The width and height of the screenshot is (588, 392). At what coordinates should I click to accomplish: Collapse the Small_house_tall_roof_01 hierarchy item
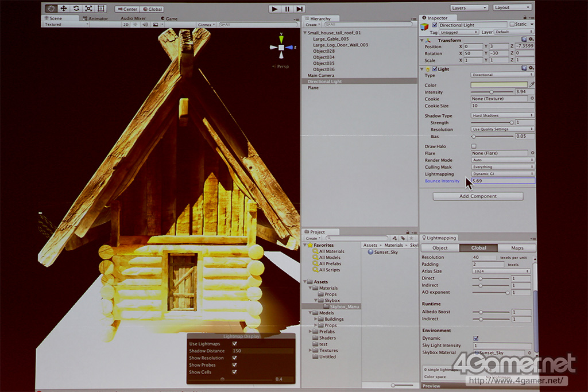pyautogui.click(x=305, y=33)
